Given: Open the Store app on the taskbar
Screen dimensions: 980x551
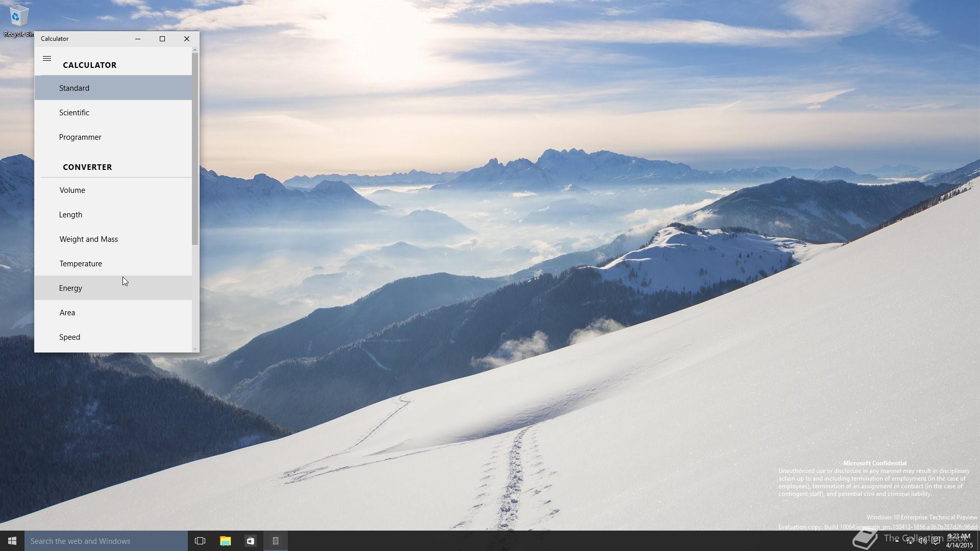Looking at the screenshot, I should pyautogui.click(x=250, y=541).
